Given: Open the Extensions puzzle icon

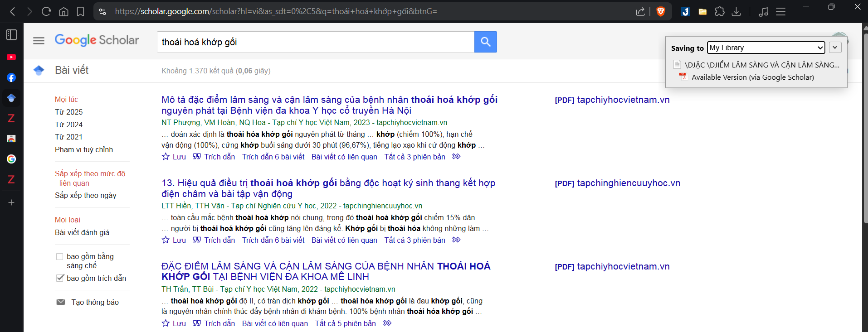Looking at the screenshot, I should (720, 11).
